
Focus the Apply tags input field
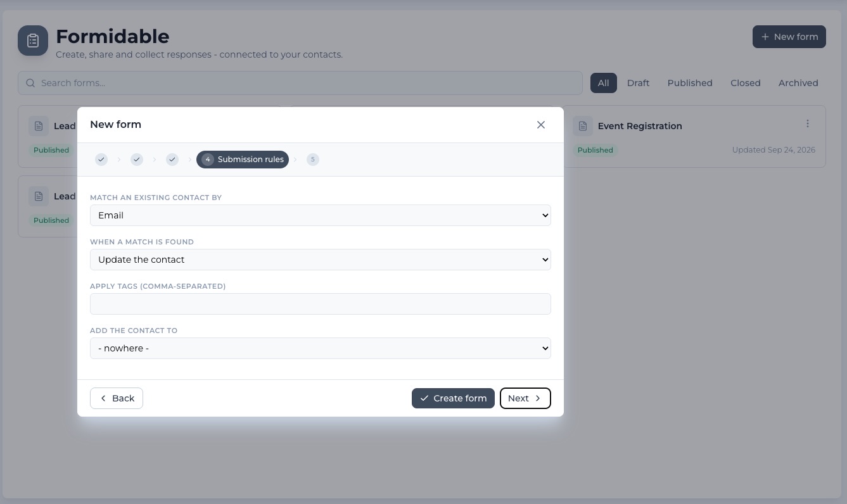point(321,304)
